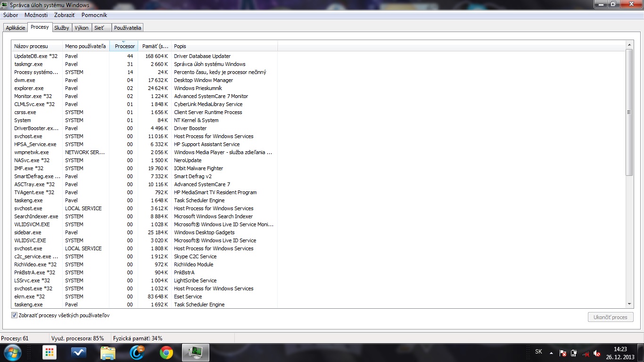
Task: Open the Možnosti menu
Action: pyautogui.click(x=36, y=15)
